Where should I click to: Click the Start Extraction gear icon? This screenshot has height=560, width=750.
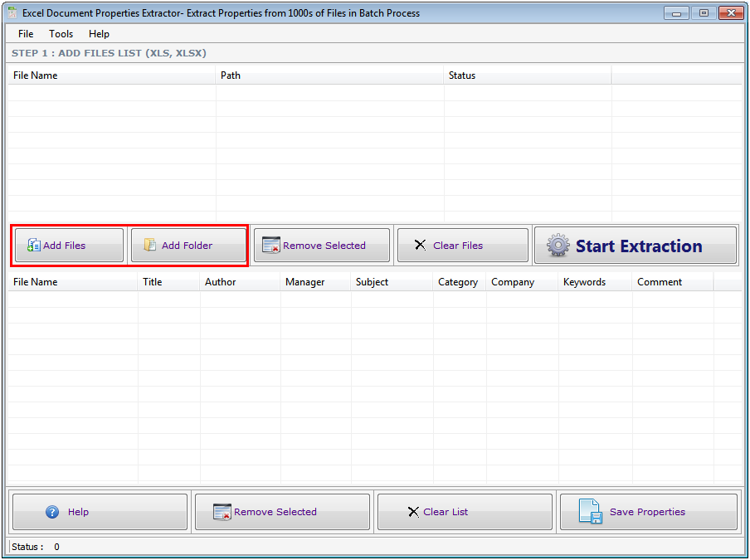(x=558, y=246)
